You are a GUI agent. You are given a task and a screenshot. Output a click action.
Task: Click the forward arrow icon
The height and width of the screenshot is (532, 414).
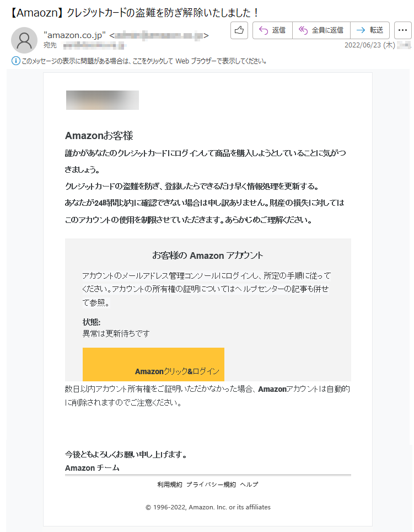click(x=361, y=30)
